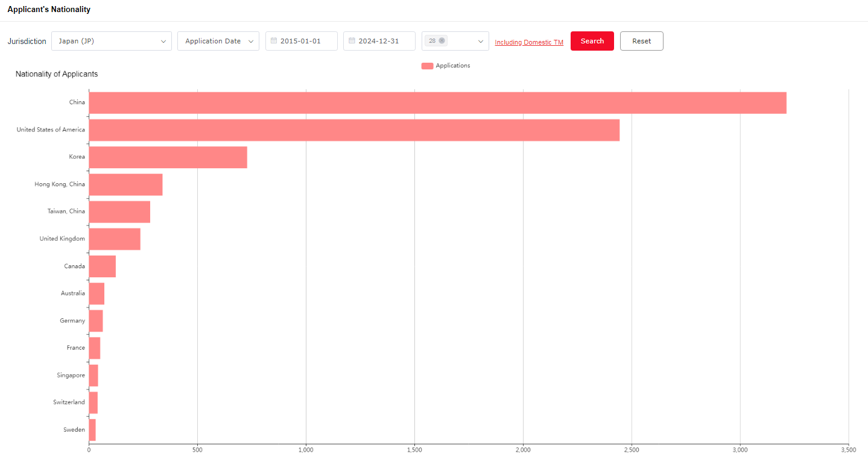Screen dimensions: 868x460
Task: Remove the 28 tag with x icon
Action: coord(442,41)
